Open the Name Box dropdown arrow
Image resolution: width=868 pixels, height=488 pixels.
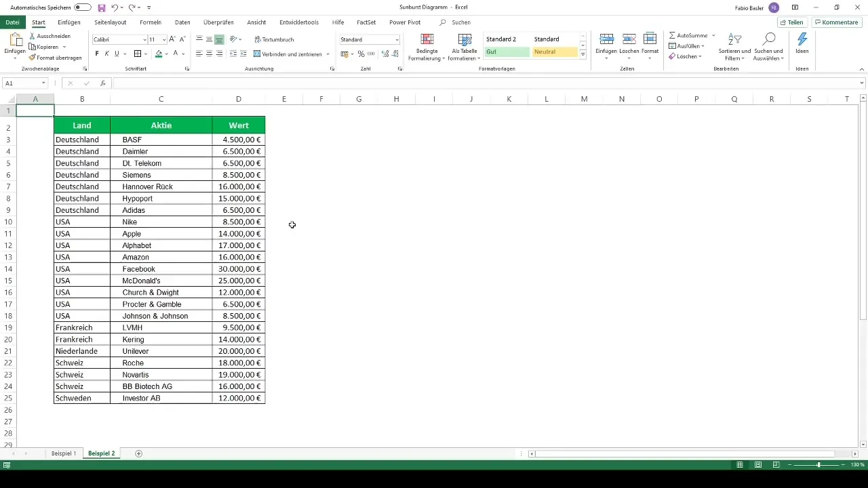(43, 83)
